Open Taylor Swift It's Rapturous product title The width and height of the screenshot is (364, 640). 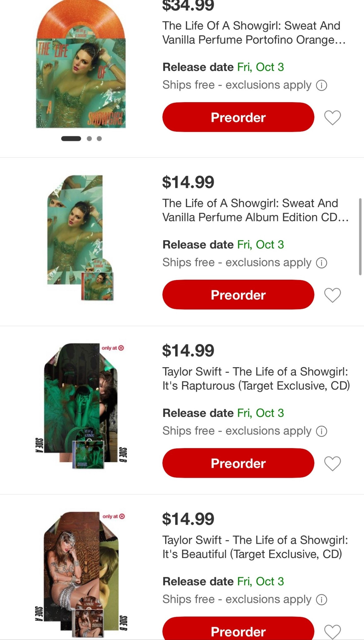255,378
